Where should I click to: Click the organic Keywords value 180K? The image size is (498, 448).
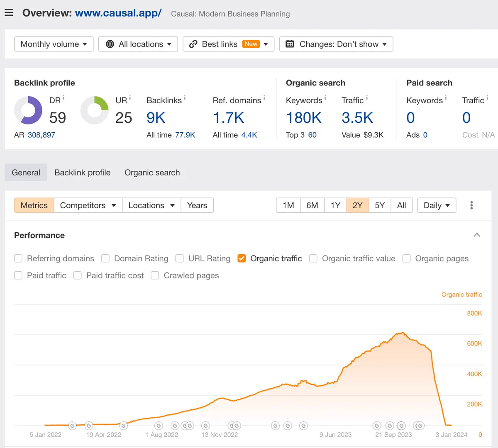tap(304, 118)
